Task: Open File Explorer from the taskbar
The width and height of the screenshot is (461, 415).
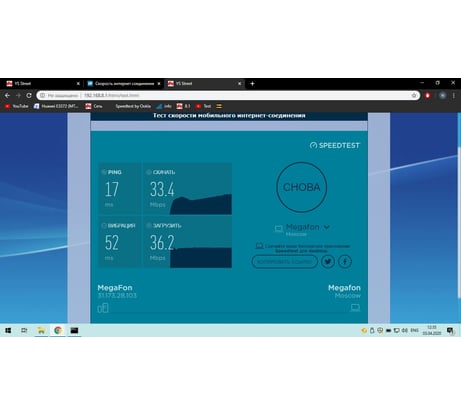Action: (41, 330)
